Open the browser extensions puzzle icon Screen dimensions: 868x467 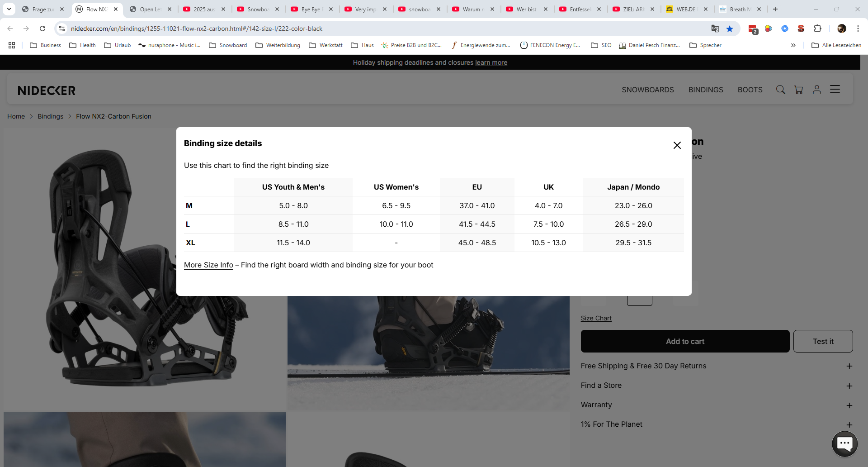pyautogui.click(x=817, y=29)
